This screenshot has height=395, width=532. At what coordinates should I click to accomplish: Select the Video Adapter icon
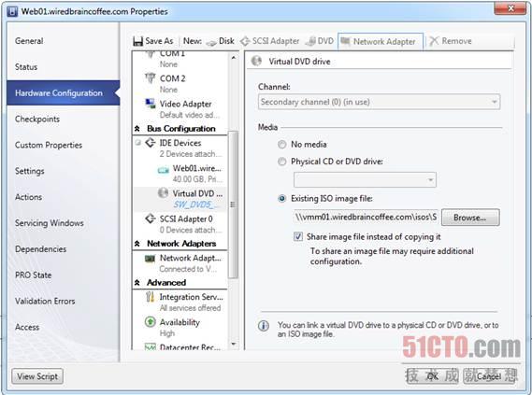(x=150, y=104)
